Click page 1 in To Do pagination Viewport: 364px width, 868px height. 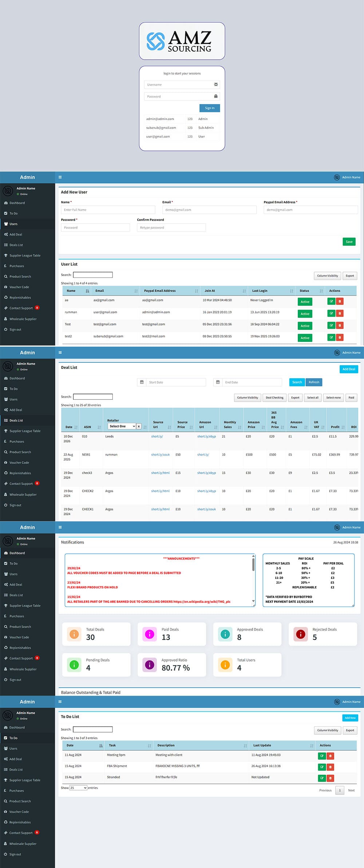(340, 790)
